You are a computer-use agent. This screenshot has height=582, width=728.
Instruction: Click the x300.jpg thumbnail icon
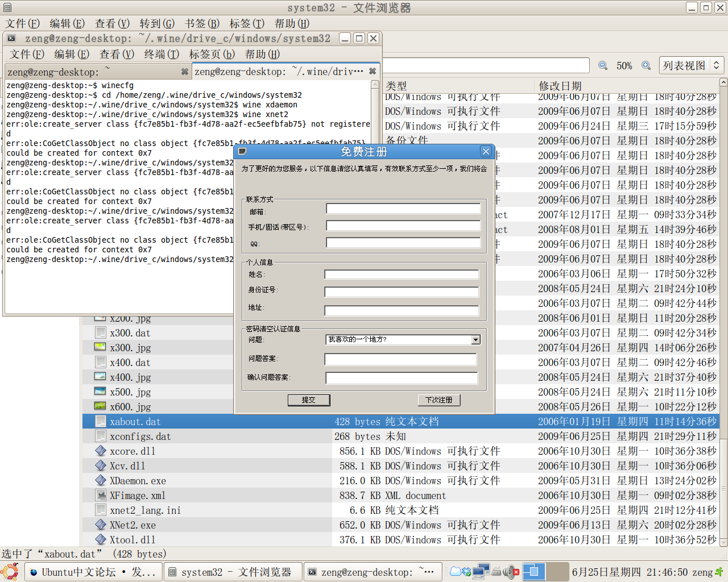(100, 347)
